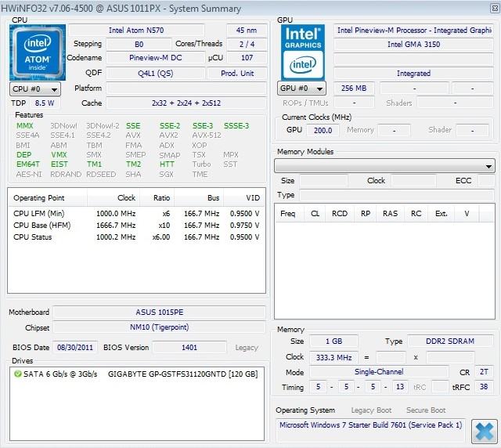This screenshot has height=448, width=501.
Task: Click the µCU value 107
Action: pyautogui.click(x=247, y=58)
